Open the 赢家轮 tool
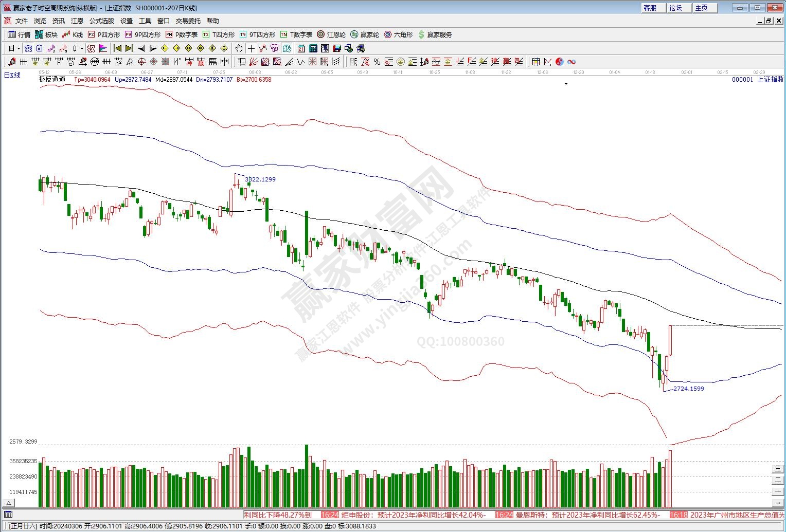Screen dimensions: 786x532 (x=365, y=34)
